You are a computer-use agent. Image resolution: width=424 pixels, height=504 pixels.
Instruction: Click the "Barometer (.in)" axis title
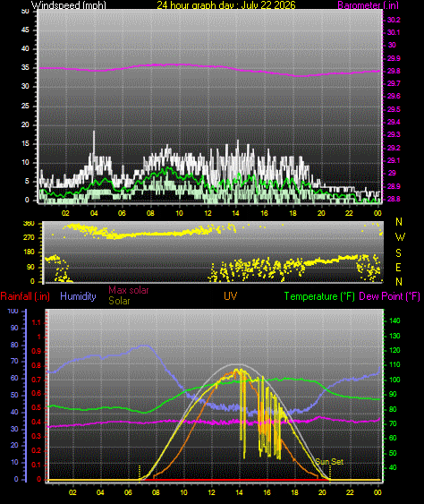[369, 4]
